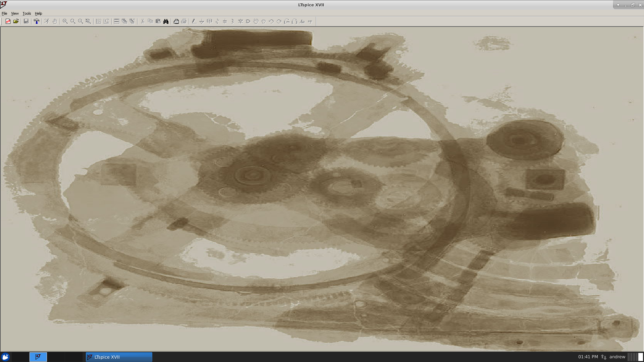Click the Cut scissors icon
The width and height of the screenshot is (644, 362).
click(x=143, y=21)
